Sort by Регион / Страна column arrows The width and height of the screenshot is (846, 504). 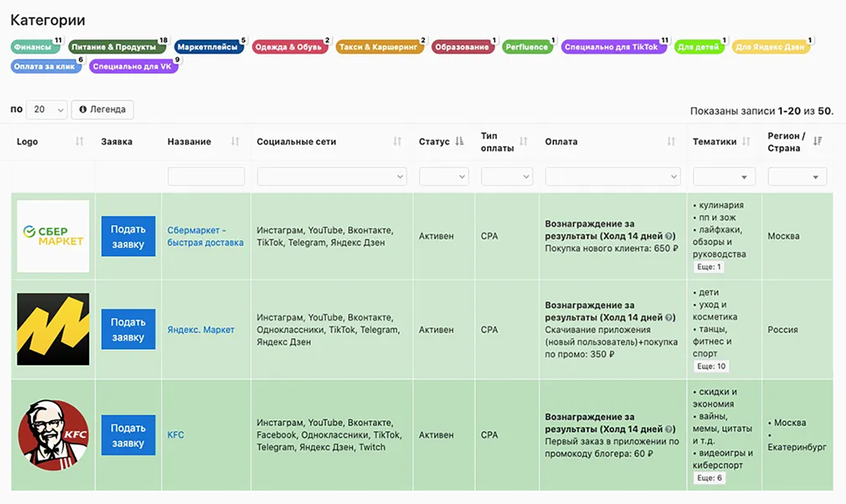[817, 141]
